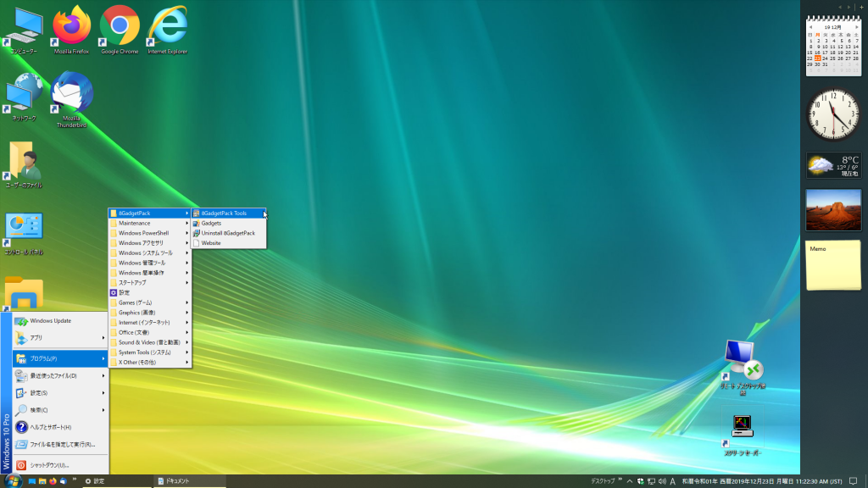The height and width of the screenshot is (488, 868).
Task: Expand the Windows PowerShell submenu
Action: tap(149, 233)
